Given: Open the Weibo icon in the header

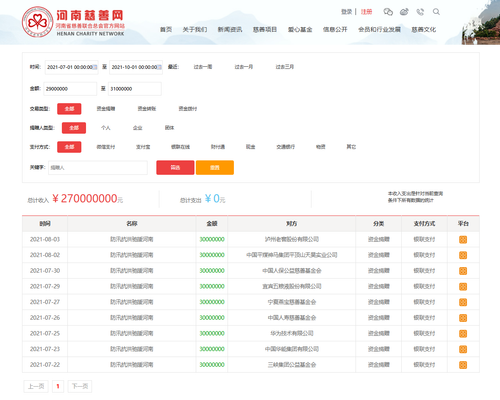Looking at the screenshot, I should point(404,12).
